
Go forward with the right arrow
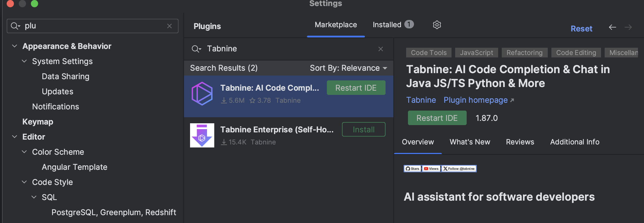(x=628, y=27)
